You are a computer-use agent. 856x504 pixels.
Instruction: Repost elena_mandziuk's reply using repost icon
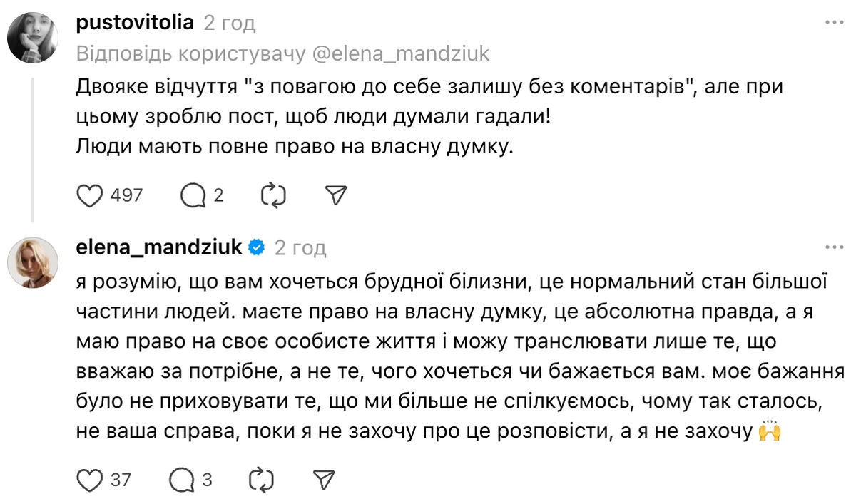click(x=260, y=479)
